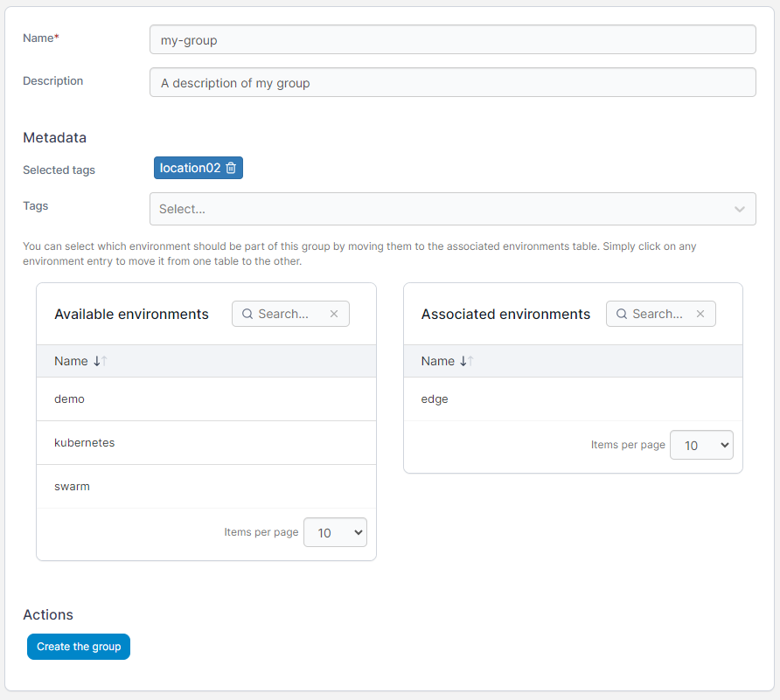
Task: Click the search magnifier in Available environments
Action: click(x=247, y=314)
